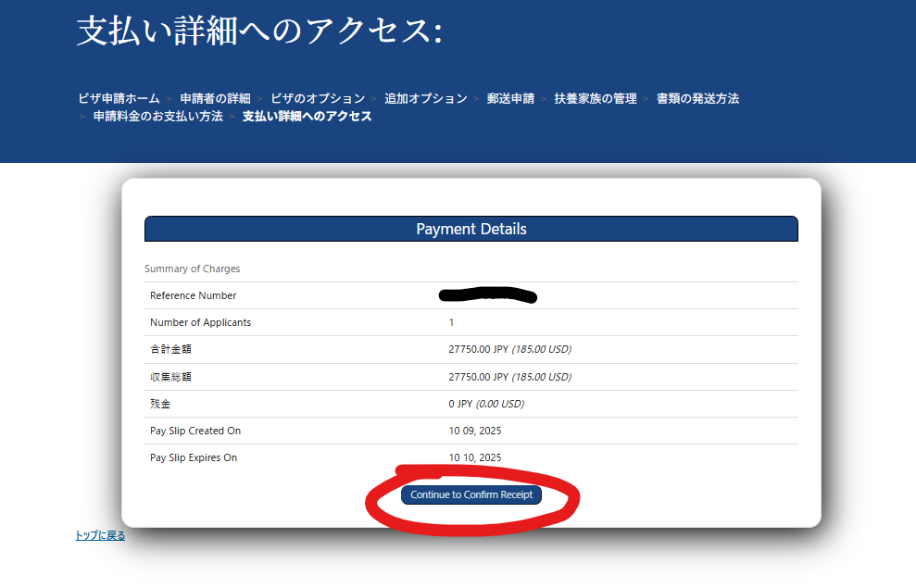This screenshot has width=916, height=588.
Task: Click the トップに戻る link
Action: click(x=100, y=535)
